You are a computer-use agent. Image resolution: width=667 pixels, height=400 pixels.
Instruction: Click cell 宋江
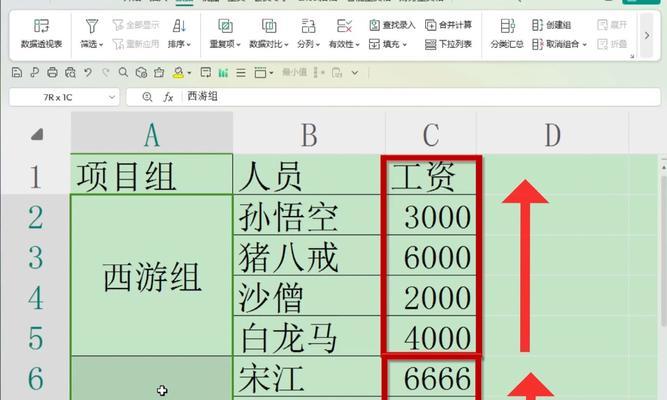(x=307, y=378)
